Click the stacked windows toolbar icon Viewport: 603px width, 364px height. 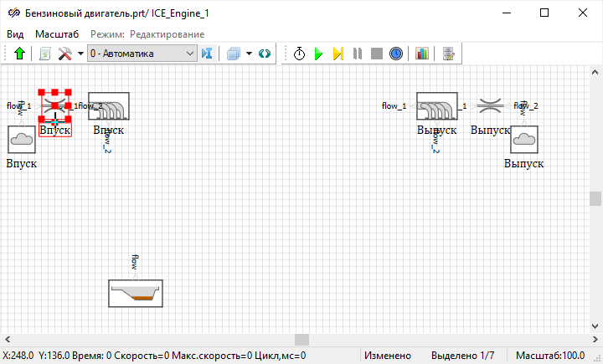coord(234,54)
